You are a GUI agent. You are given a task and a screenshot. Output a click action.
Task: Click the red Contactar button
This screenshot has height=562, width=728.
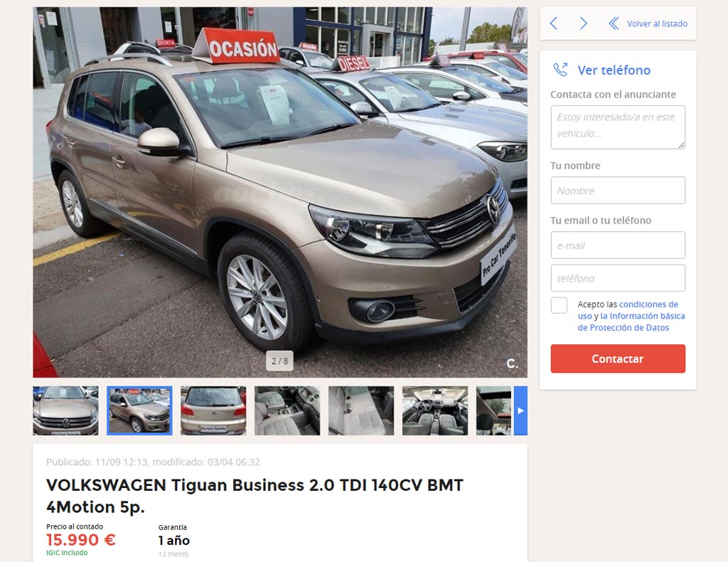coord(618,359)
